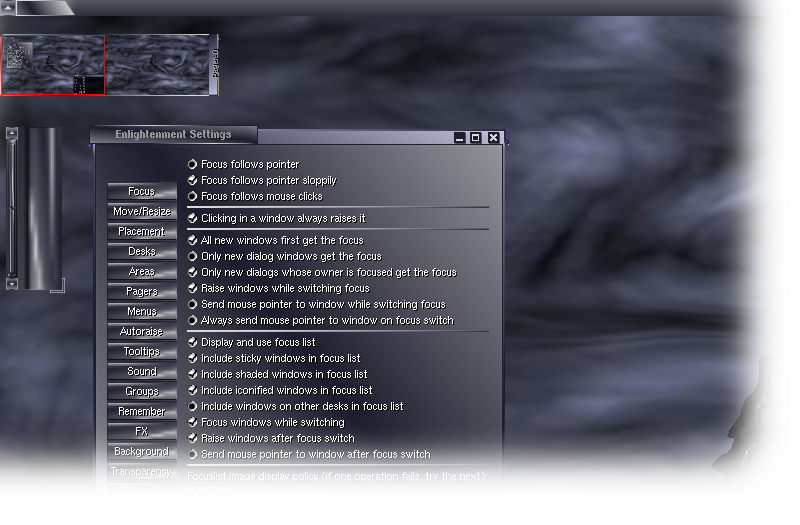Switch to the Background tab

coord(142,452)
